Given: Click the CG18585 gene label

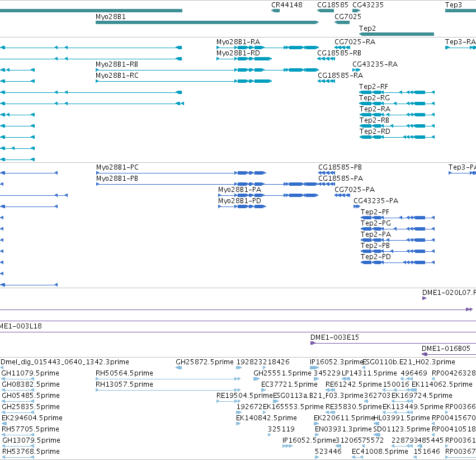Looking at the screenshot, I should (333, 5).
